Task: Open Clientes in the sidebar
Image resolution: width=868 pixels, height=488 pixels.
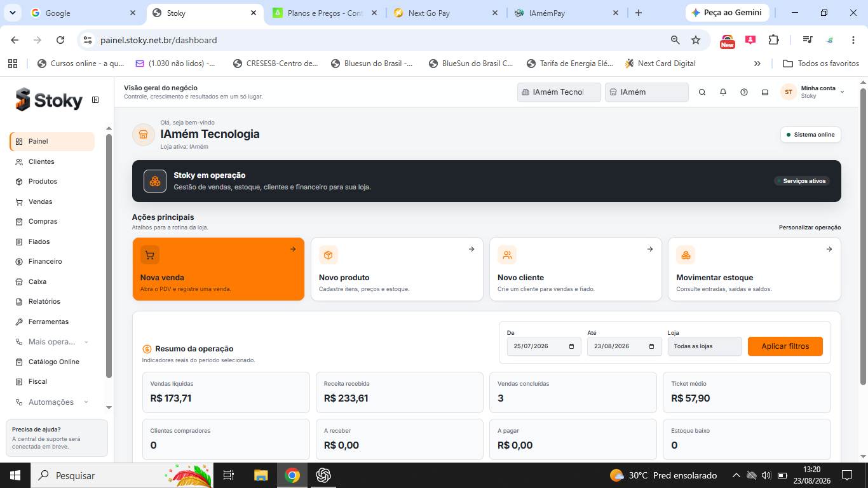Action: pos(52,161)
